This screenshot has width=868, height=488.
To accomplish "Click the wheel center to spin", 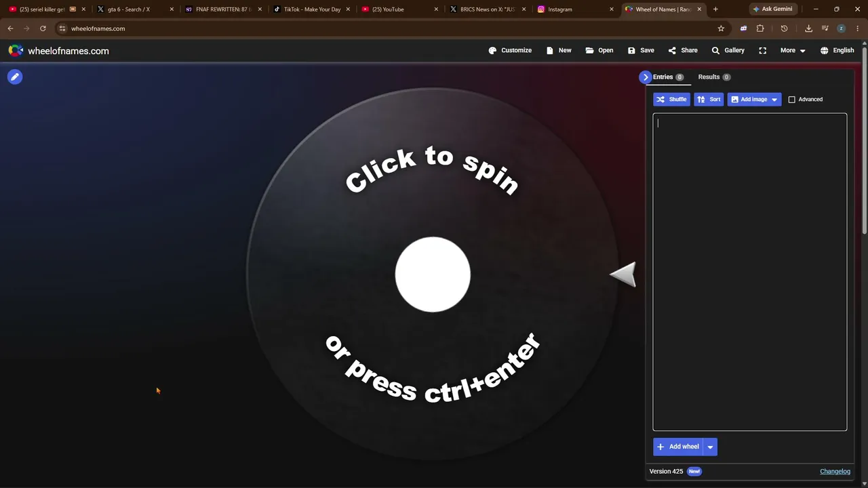I will [x=433, y=274].
